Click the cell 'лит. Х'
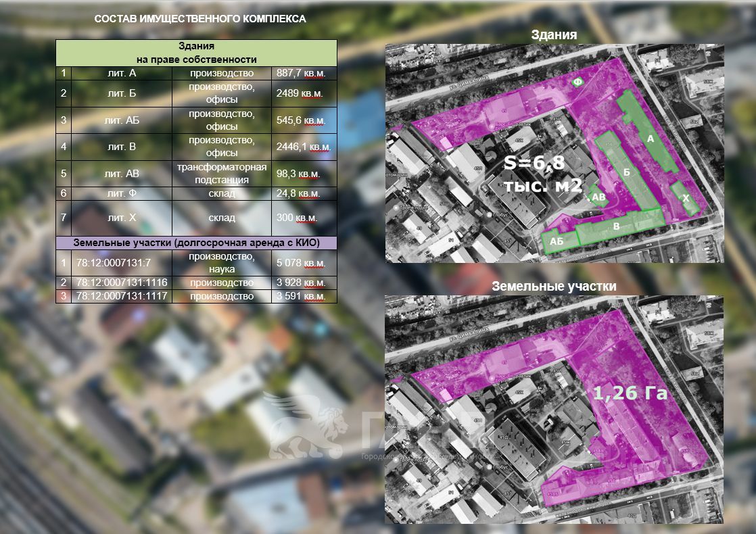Viewport: 756px width, 534px height. [x=122, y=218]
